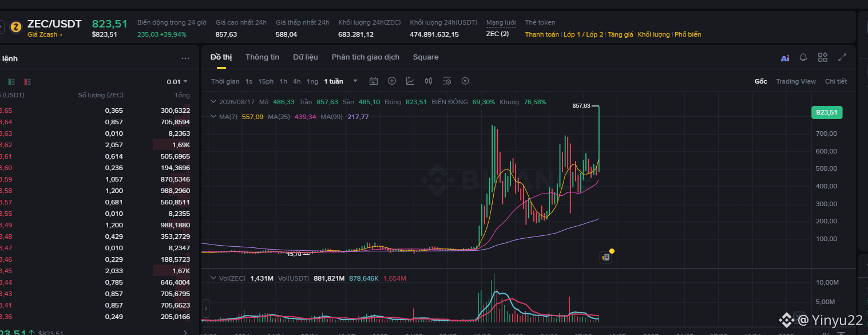Expand the left edge panel arrow tab
The image size is (868, 335).
point(205,308)
